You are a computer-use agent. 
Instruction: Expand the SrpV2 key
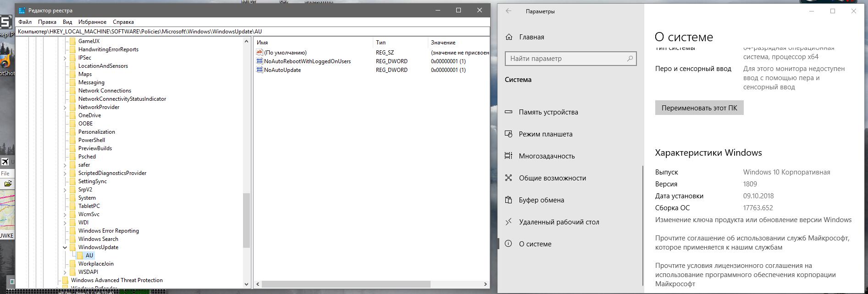coord(65,190)
